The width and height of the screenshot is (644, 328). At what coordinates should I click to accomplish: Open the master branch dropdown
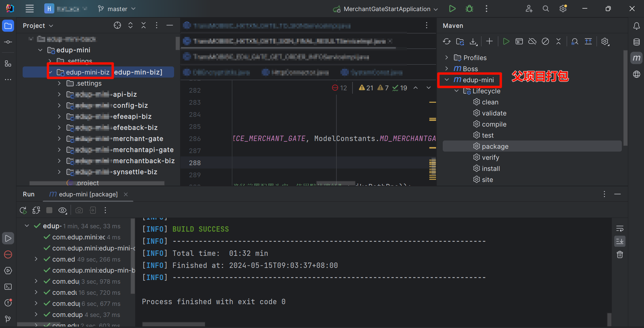117,9
